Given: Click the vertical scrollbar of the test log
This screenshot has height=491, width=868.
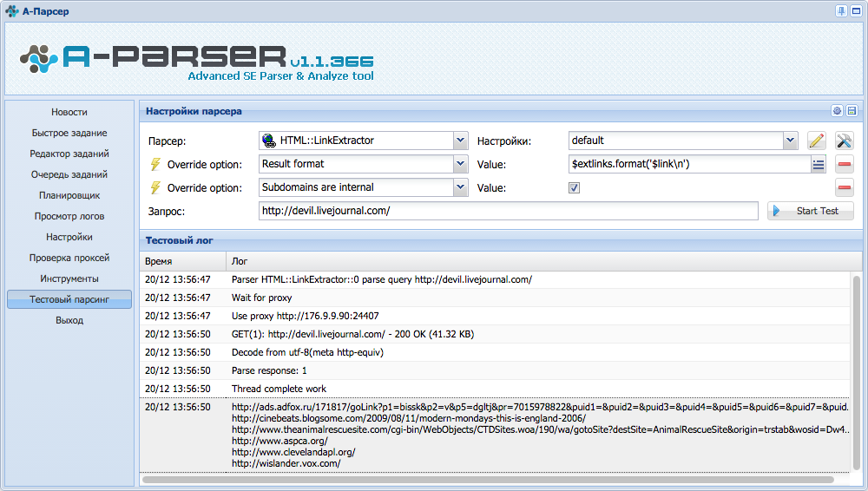Looking at the screenshot, I should tap(857, 371).
